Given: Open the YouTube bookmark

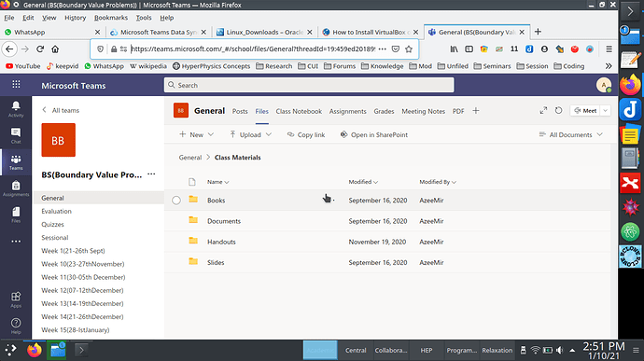Looking at the screenshot, I should (23, 65).
